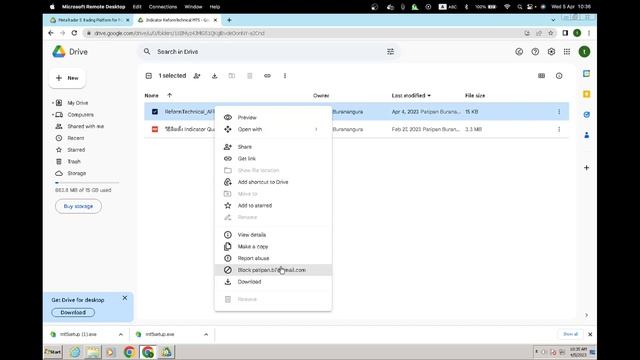The image size is (640, 360).
Task: Click the New button
Action: pos(67,78)
